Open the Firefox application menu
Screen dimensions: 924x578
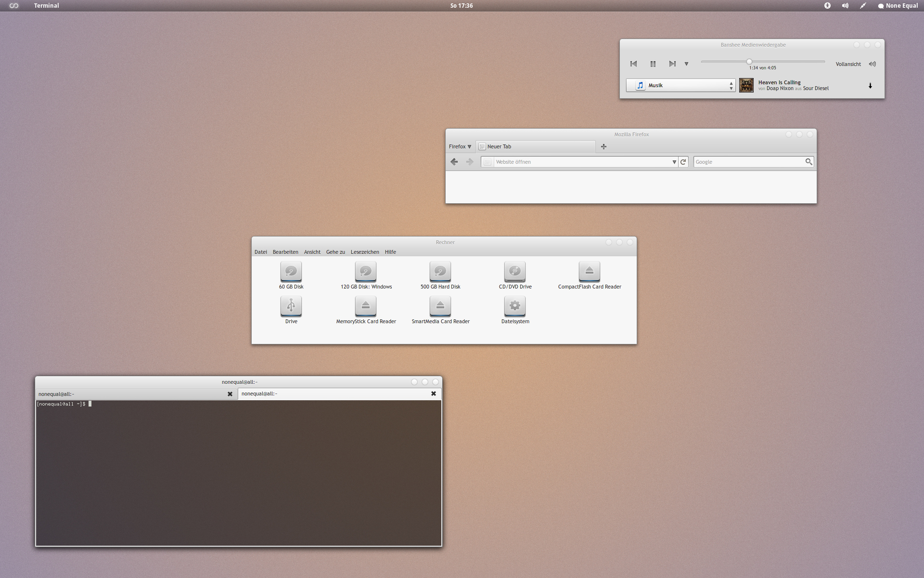pos(460,146)
